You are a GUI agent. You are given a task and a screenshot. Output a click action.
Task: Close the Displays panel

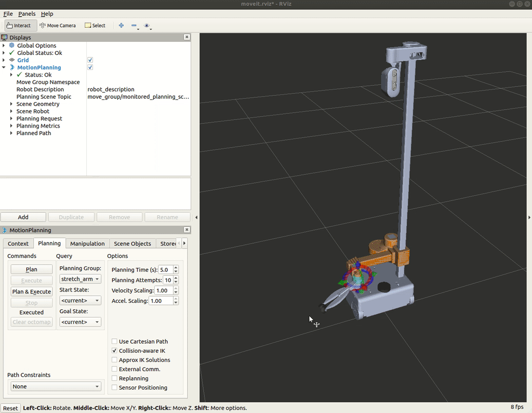[x=187, y=37]
